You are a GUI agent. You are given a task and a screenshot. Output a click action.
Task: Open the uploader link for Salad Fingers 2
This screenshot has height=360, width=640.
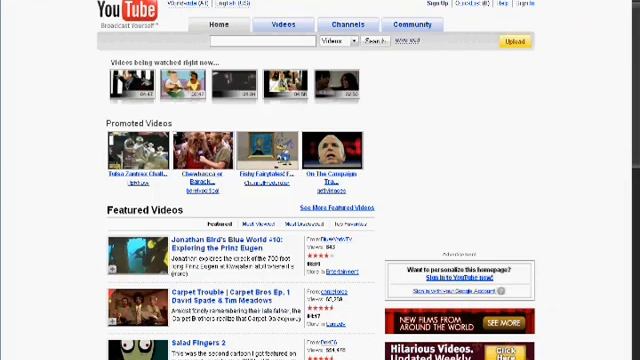click(x=329, y=342)
